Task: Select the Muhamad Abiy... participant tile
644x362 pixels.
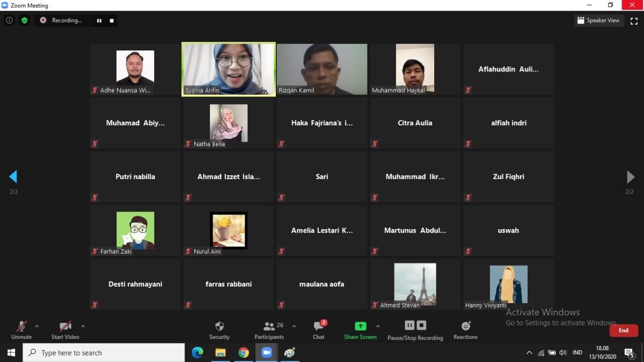Action: tap(135, 123)
